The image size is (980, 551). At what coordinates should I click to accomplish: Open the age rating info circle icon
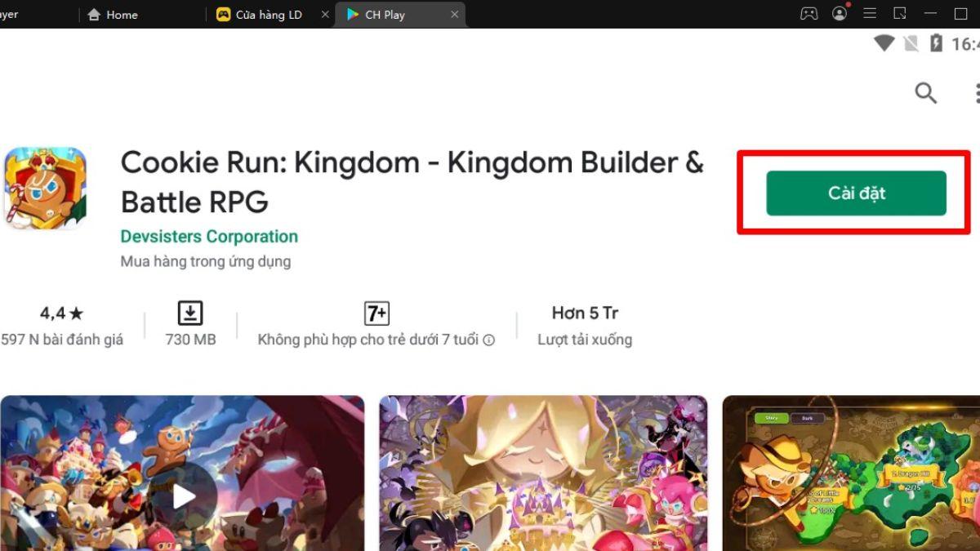coord(488,340)
